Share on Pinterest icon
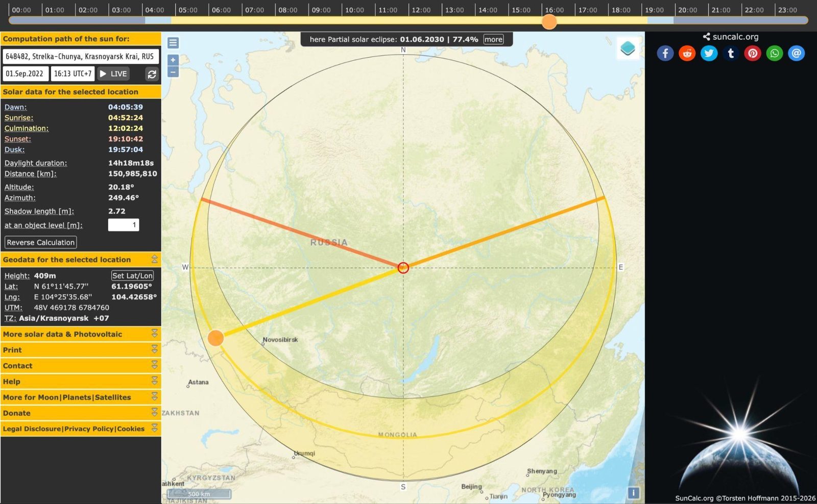817x504 pixels. (x=753, y=53)
